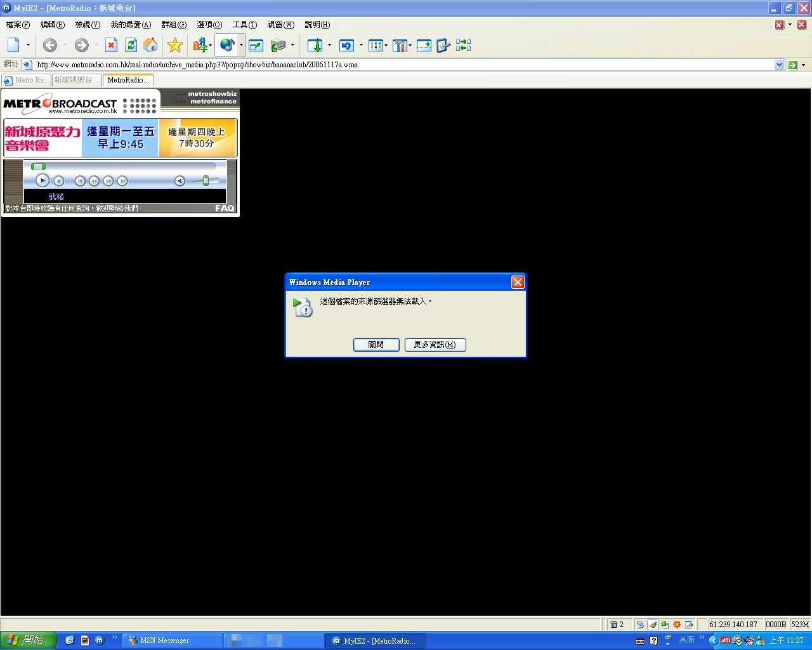
Task: Open Favorites star icon
Action: pos(174,45)
